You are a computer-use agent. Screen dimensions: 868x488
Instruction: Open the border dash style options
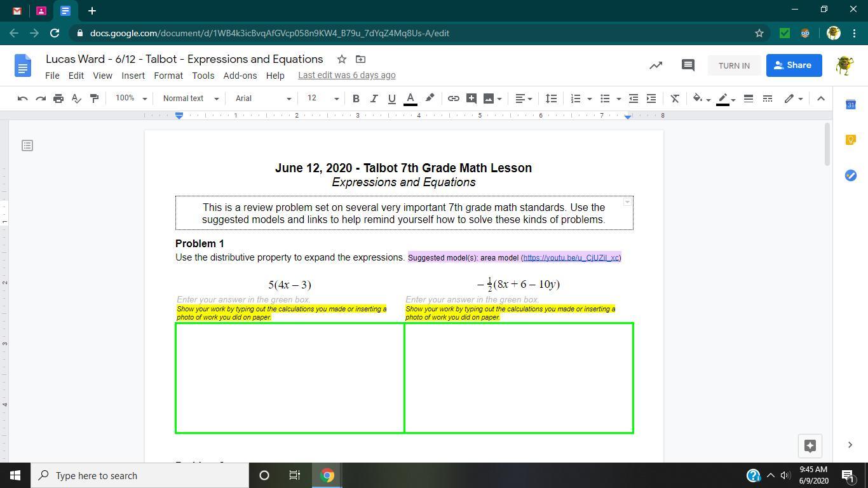[x=768, y=98]
